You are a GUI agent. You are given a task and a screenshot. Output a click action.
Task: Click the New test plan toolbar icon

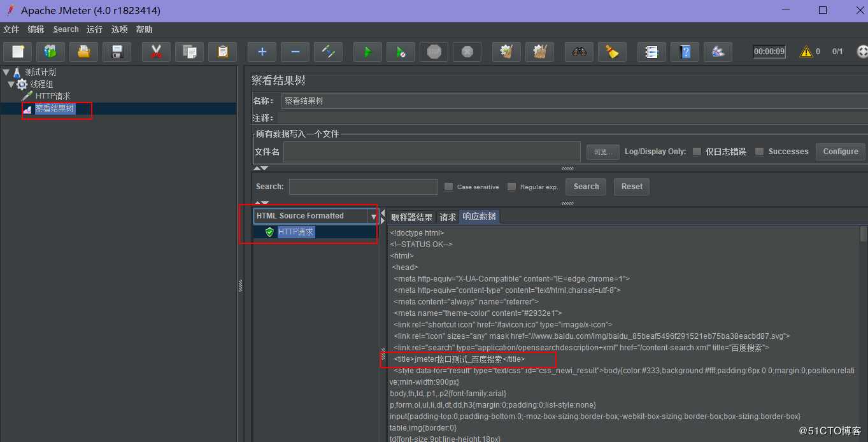click(18, 52)
